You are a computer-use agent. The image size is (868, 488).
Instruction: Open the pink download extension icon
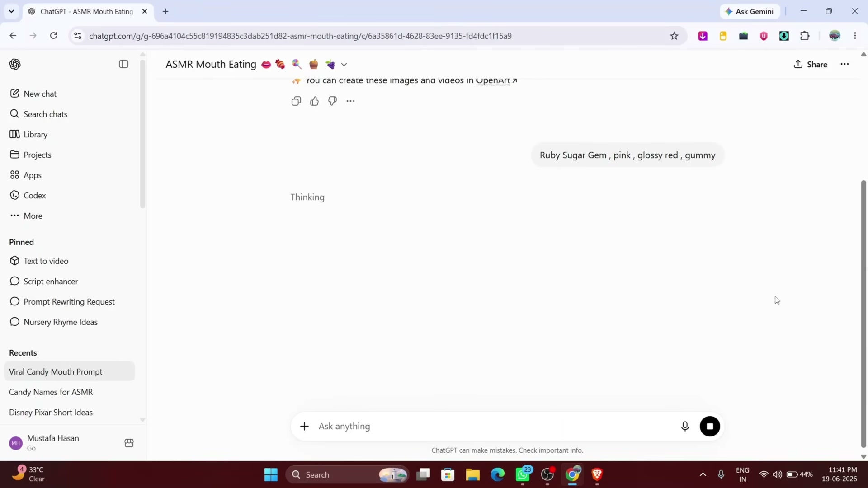click(703, 36)
